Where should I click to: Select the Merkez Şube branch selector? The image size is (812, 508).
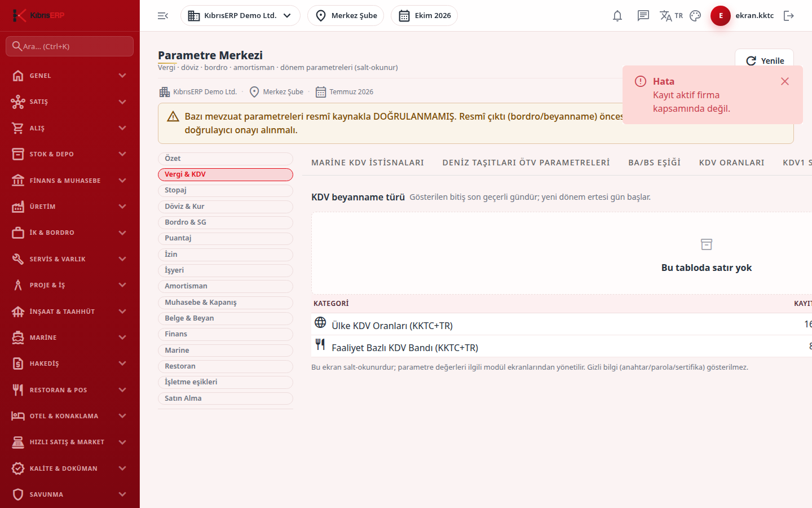click(346, 16)
